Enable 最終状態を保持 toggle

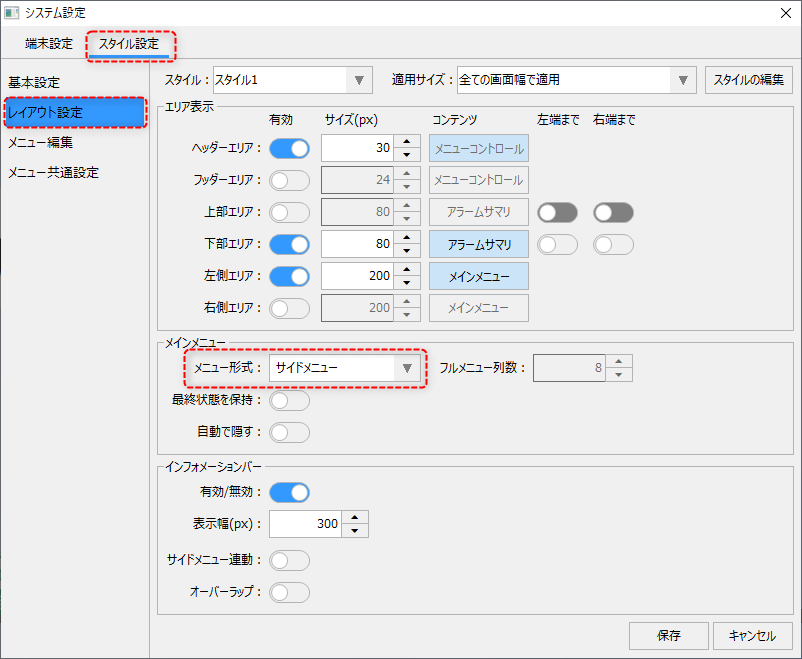pos(290,401)
